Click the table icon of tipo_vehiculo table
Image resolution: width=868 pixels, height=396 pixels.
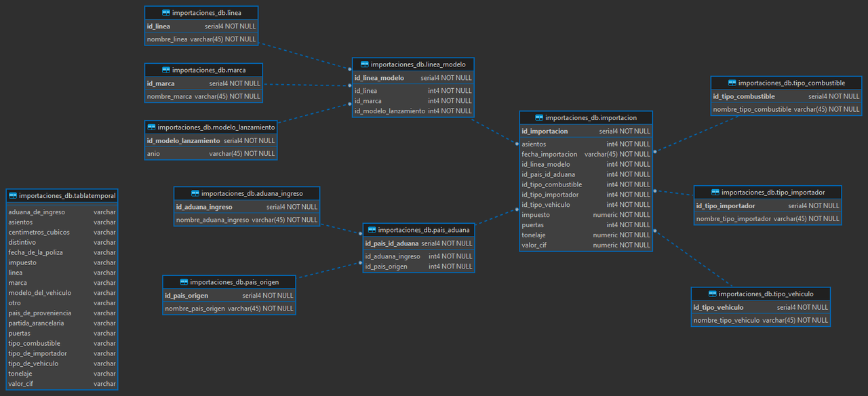pos(712,294)
